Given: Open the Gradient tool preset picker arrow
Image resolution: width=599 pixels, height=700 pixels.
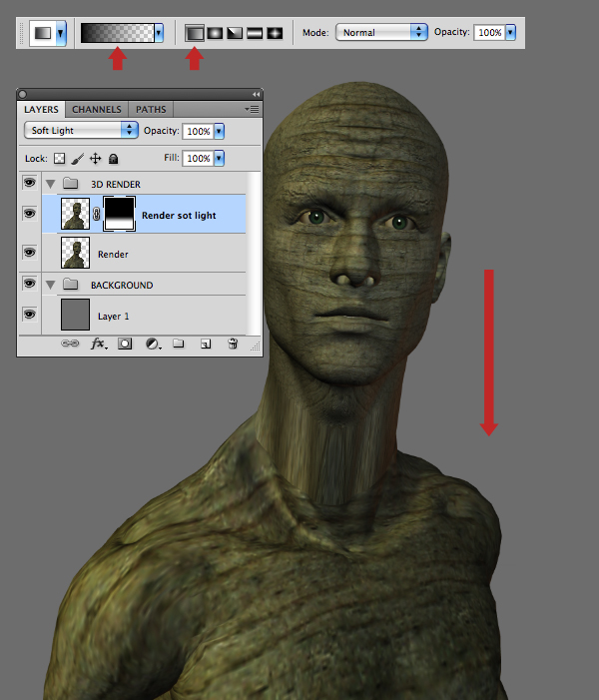Looking at the screenshot, I should [x=61, y=33].
